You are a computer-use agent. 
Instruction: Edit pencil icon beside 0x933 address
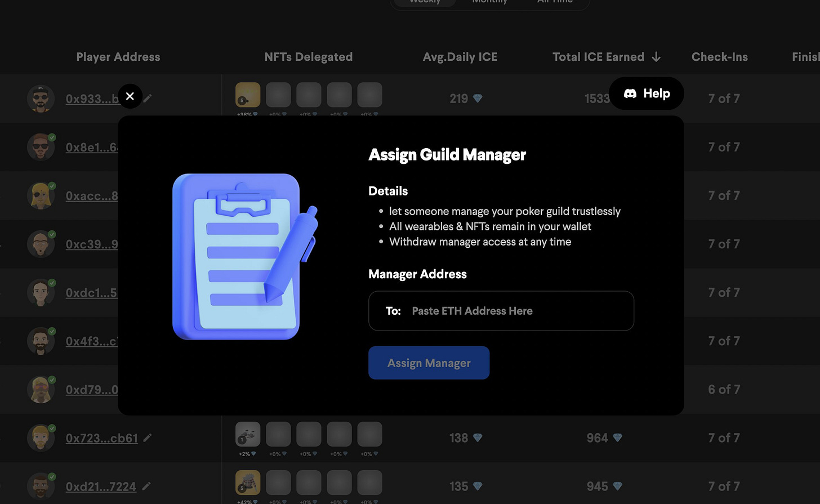click(x=148, y=98)
